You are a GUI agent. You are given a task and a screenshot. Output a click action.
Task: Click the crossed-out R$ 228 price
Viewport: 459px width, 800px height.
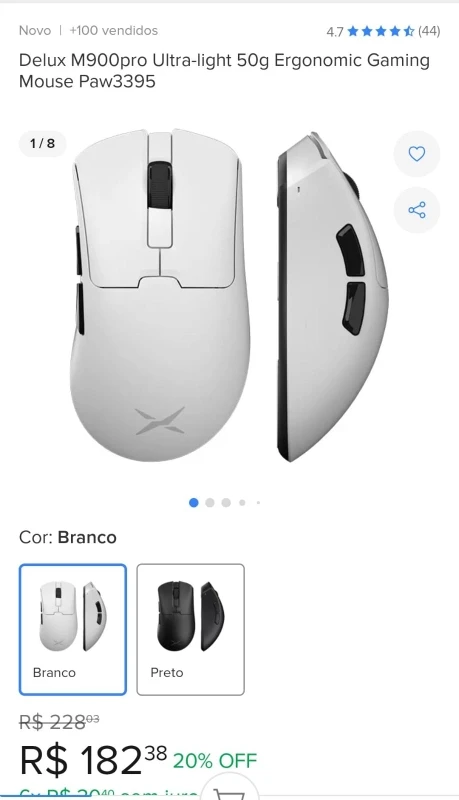(x=59, y=721)
